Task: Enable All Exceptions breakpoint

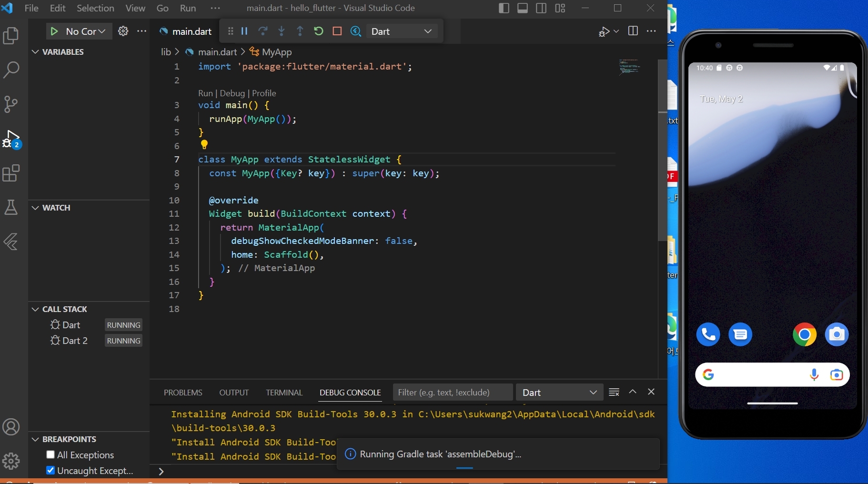Action: point(50,454)
